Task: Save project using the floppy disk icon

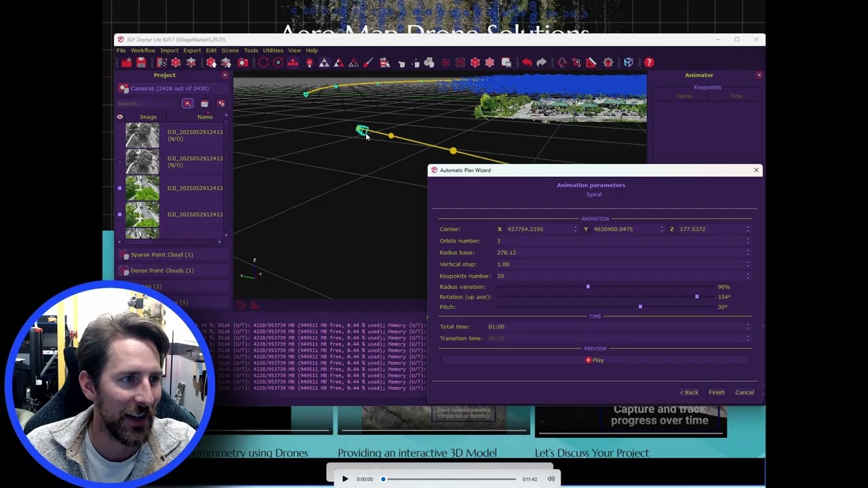Action: [x=142, y=62]
